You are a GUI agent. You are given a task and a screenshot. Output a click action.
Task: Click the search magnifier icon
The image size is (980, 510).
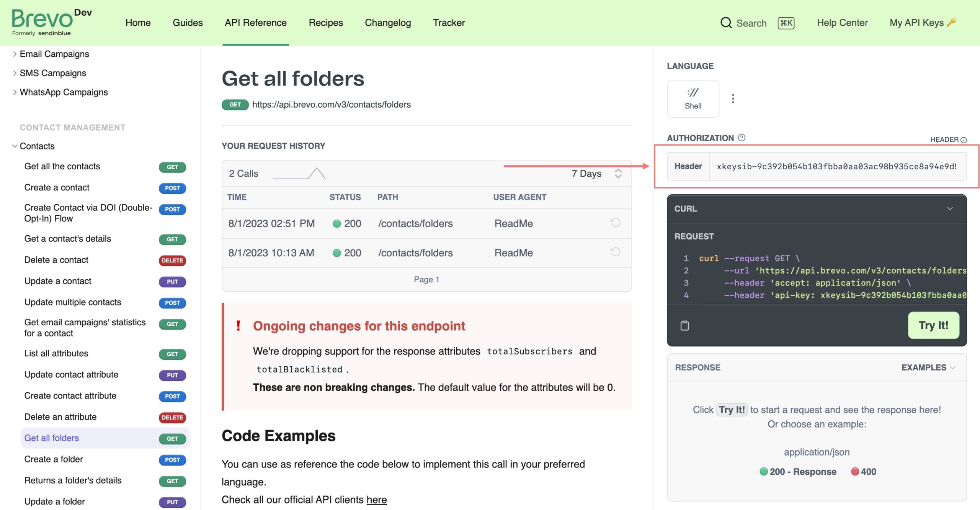tap(725, 23)
